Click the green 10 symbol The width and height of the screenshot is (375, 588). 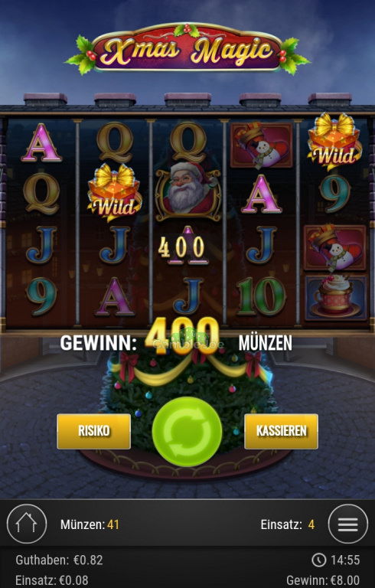tap(261, 296)
